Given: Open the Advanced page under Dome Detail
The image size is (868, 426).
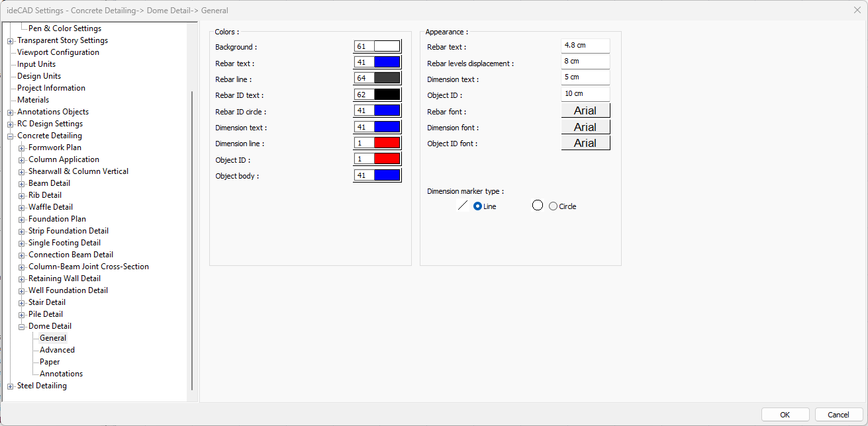Looking at the screenshot, I should (57, 350).
